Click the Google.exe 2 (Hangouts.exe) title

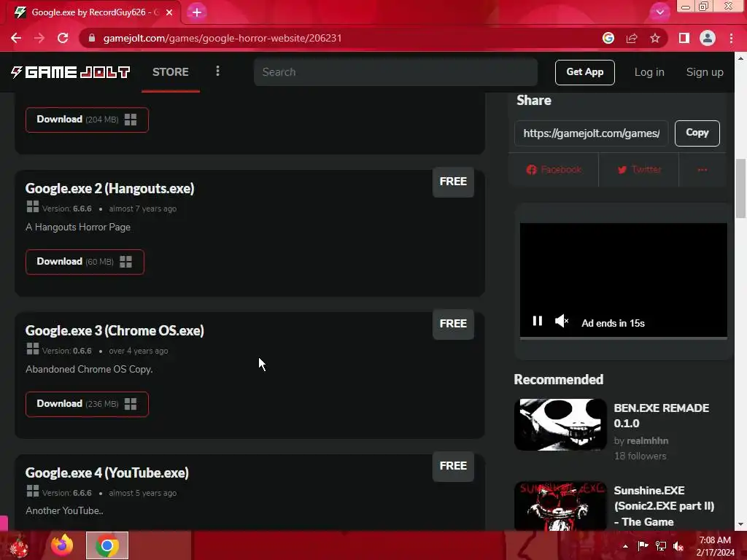tap(109, 188)
